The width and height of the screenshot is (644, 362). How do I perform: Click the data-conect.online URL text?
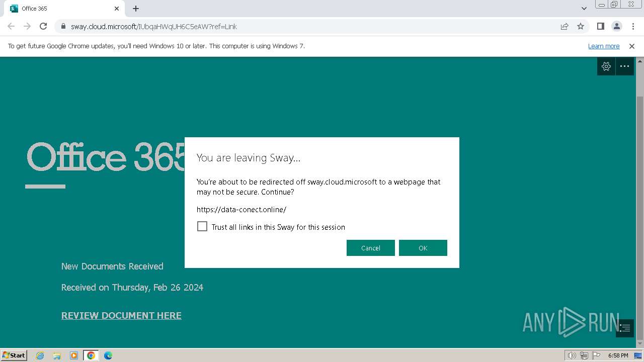242,210
